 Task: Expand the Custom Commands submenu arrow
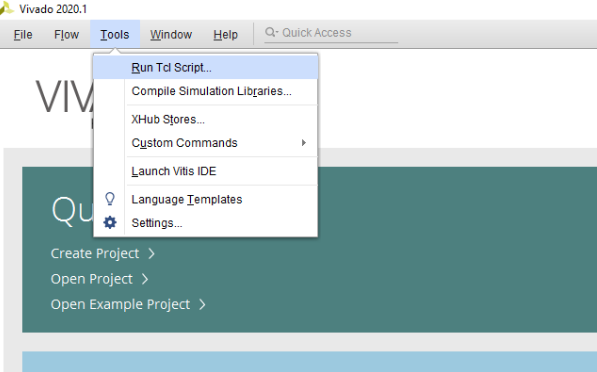tap(303, 143)
